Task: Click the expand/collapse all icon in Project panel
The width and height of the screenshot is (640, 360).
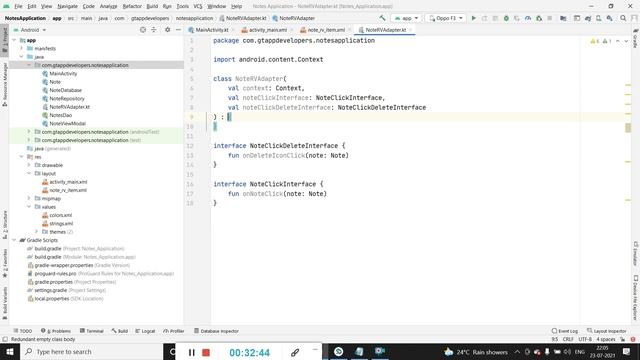Action: click(154, 30)
